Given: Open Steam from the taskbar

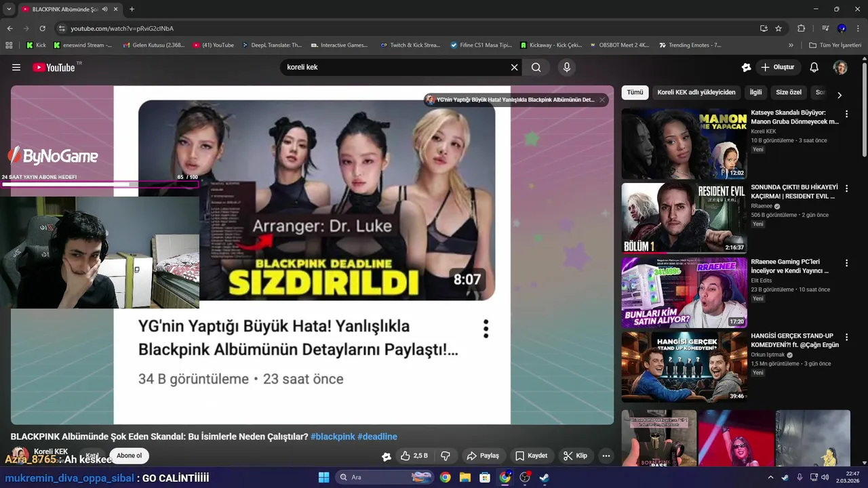Looking at the screenshot, I should 544,477.
